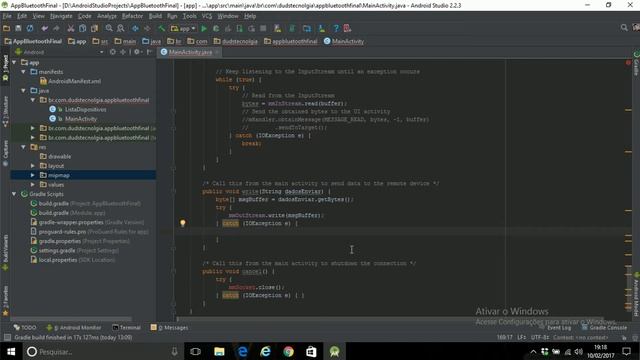Run the app with the green play icon
Image resolution: width=640 pixels, height=360 pixels.
coord(204,28)
